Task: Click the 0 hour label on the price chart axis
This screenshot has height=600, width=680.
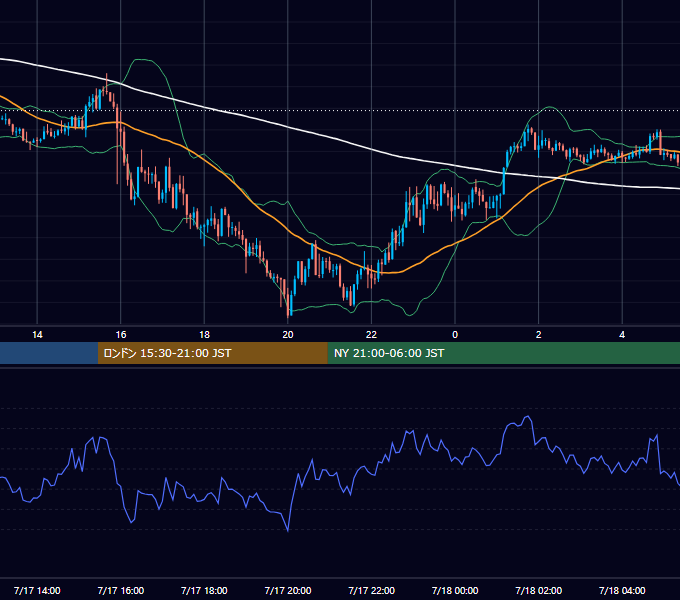Action: click(x=455, y=335)
